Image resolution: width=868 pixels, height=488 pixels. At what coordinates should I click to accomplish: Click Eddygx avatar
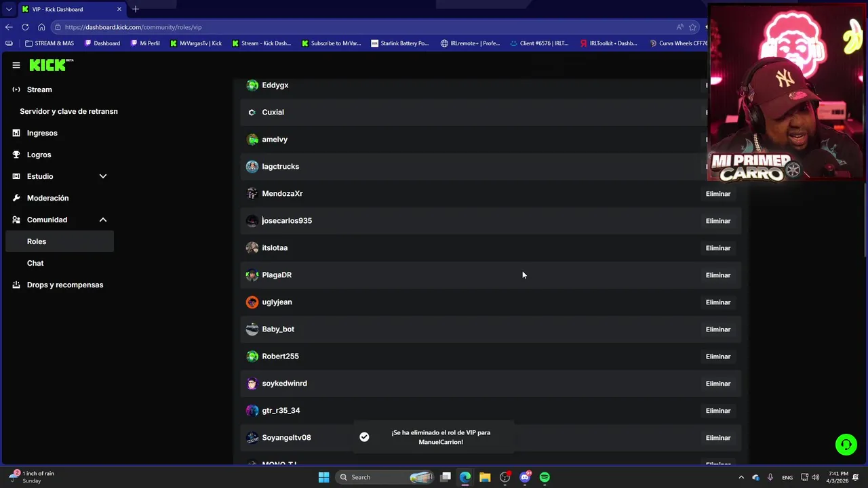[x=252, y=85]
